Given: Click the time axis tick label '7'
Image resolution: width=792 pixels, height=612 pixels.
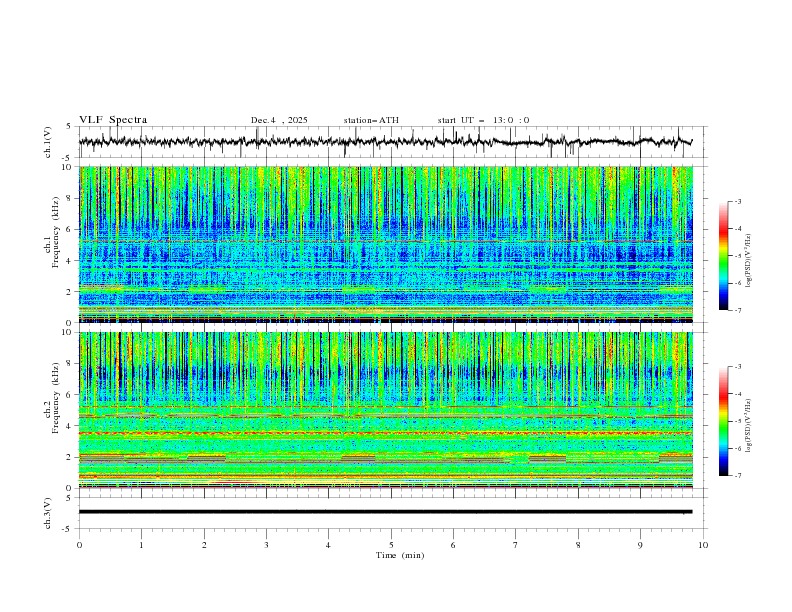Looking at the screenshot, I should (x=516, y=545).
